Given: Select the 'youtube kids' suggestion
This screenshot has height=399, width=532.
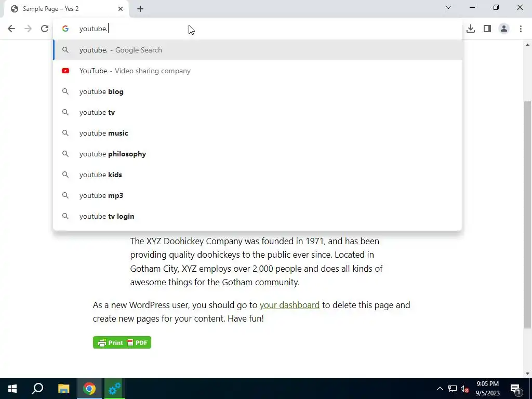Looking at the screenshot, I should click(x=258, y=175).
